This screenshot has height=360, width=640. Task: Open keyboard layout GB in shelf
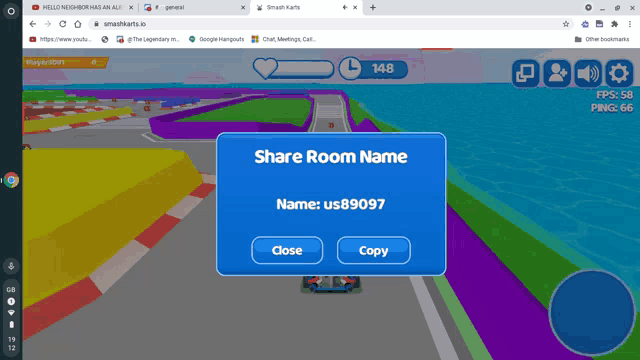pyautogui.click(x=11, y=289)
